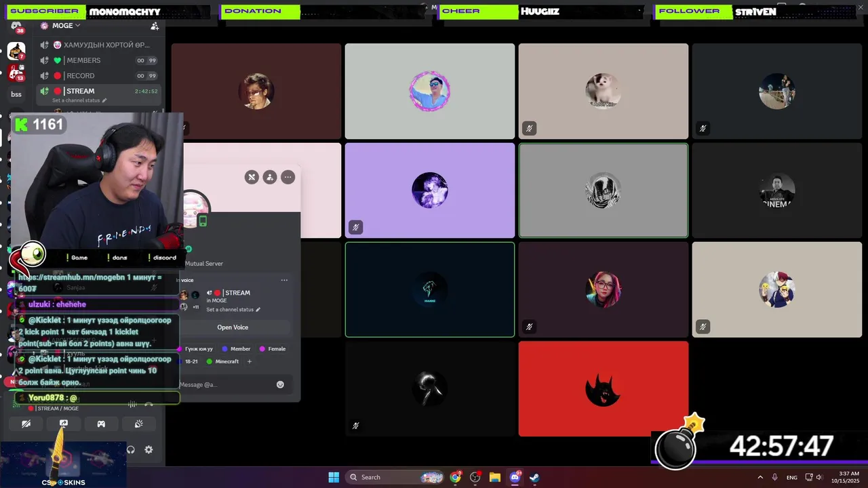Open the direct messages icon with 38 badge
The height and width of the screenshot is (488, 868).
(16, 26)
